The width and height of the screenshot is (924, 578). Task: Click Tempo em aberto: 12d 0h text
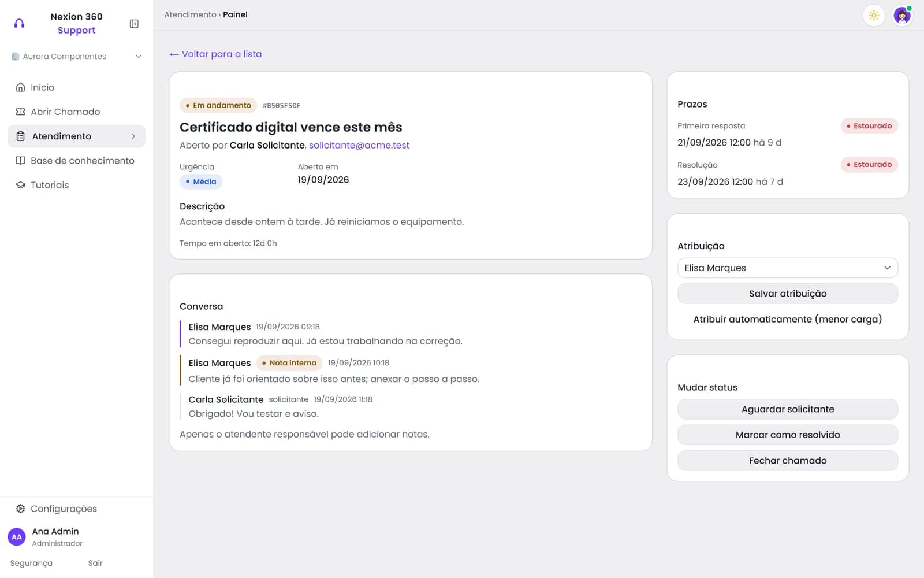[228, 243]
